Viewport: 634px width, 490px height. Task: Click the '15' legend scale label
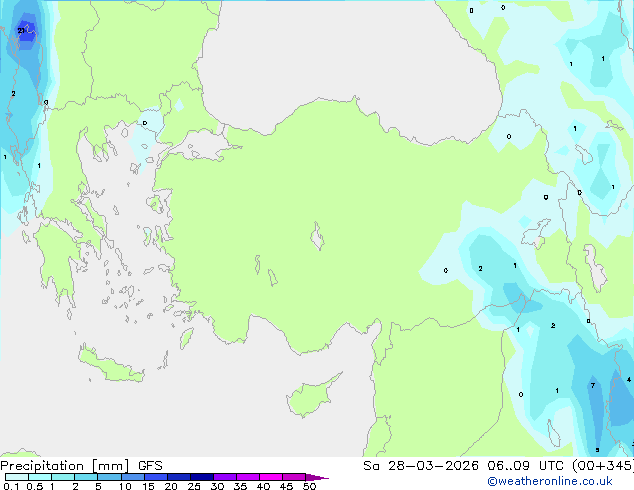coord(148,486)
